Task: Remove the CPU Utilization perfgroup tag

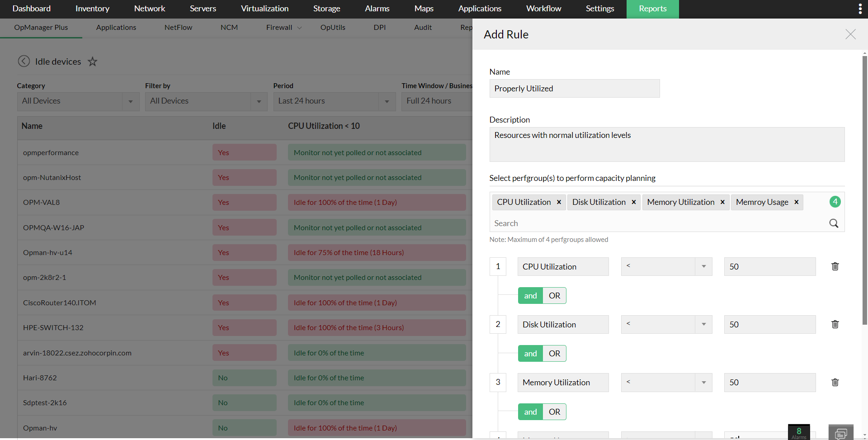Action: [559, 202]
